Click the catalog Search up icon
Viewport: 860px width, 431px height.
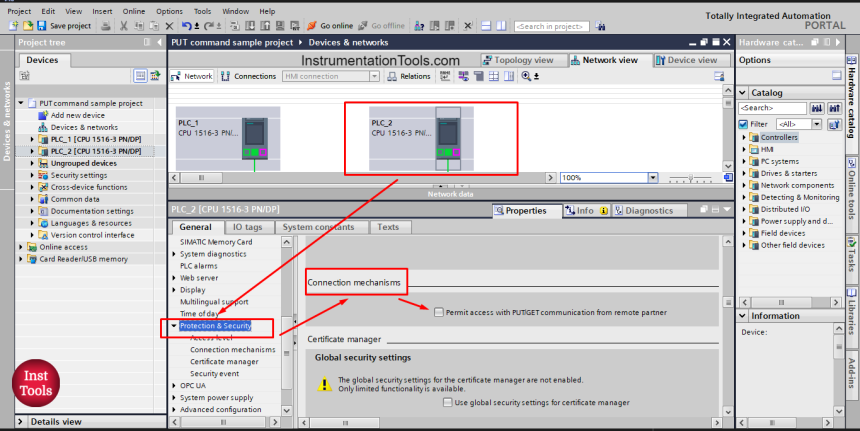tap(835, 108)
